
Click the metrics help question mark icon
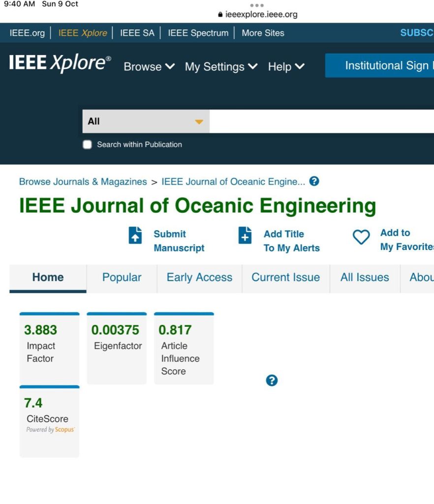coord(272,380)
